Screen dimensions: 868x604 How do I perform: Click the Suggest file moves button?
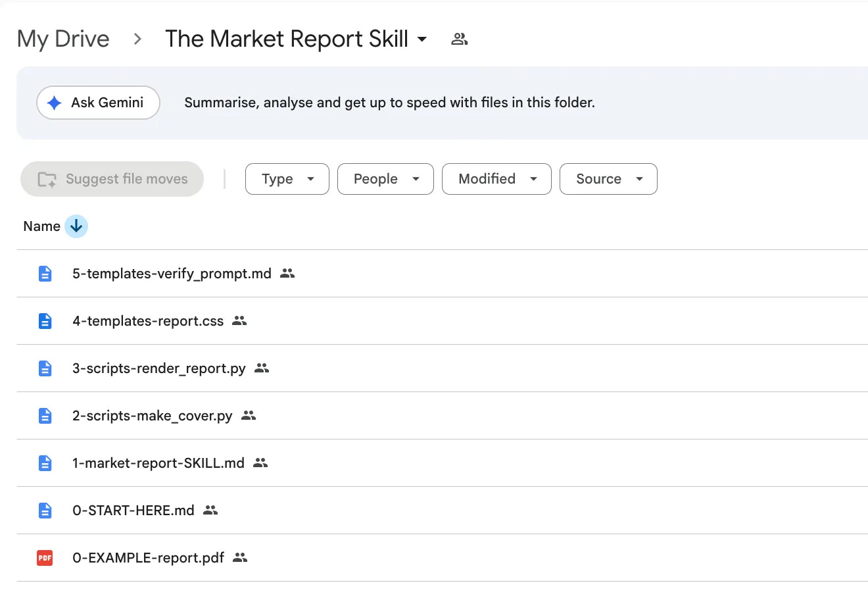[112, 179]
